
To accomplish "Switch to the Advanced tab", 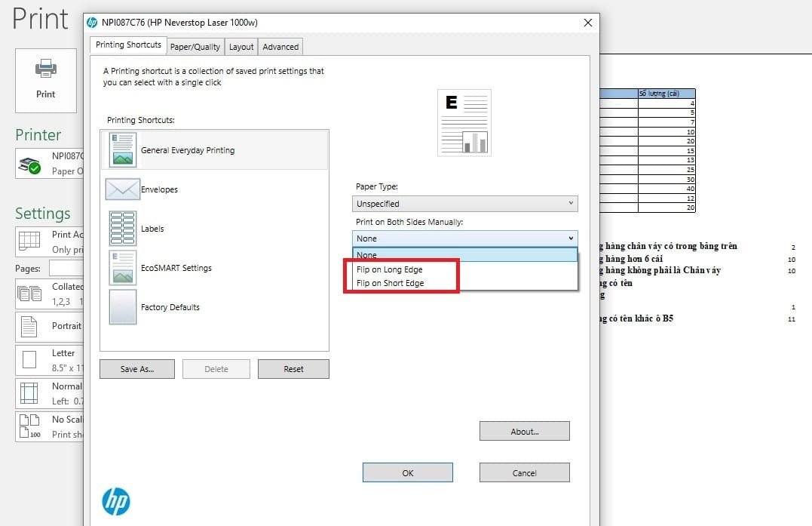I will pos(280,46).
